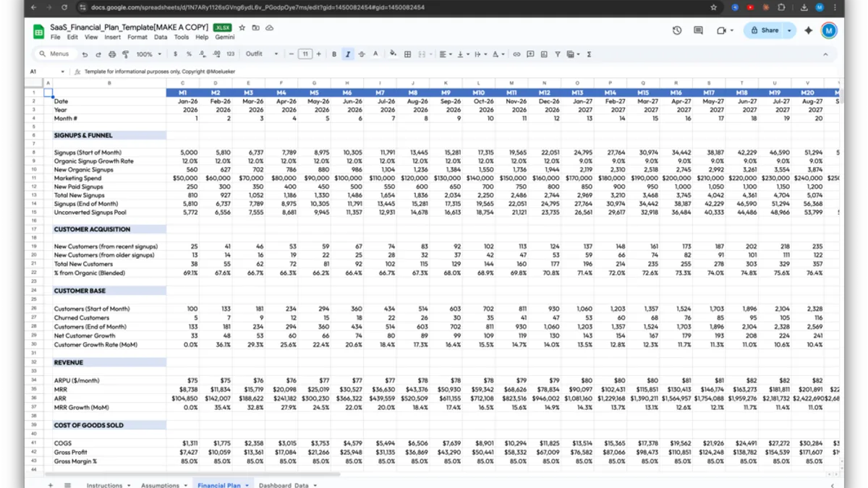Open the Borders tool
Viewport: 868px width, 488px height.
(408, 54)
